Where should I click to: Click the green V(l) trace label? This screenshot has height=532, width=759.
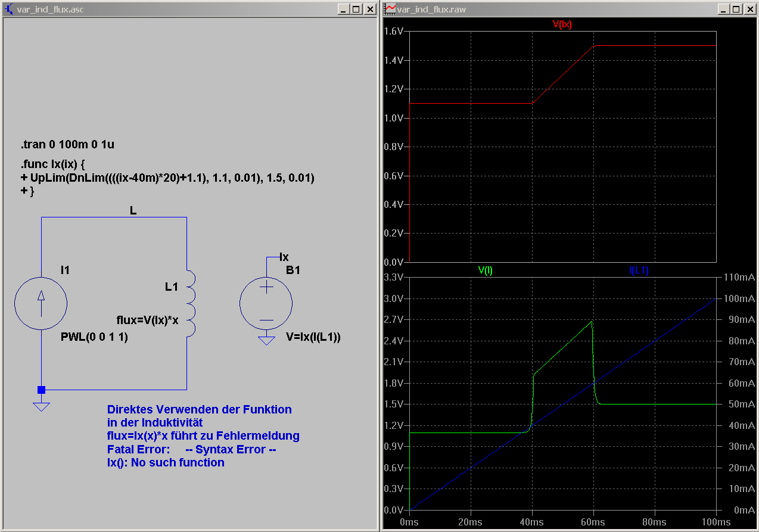click(486, 270)
